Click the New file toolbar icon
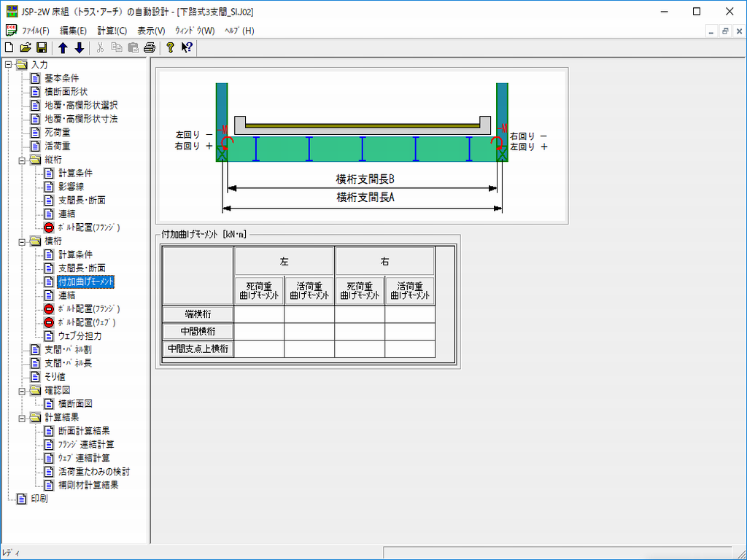This screenshot has width=747, height=560. tap(9, 48)
